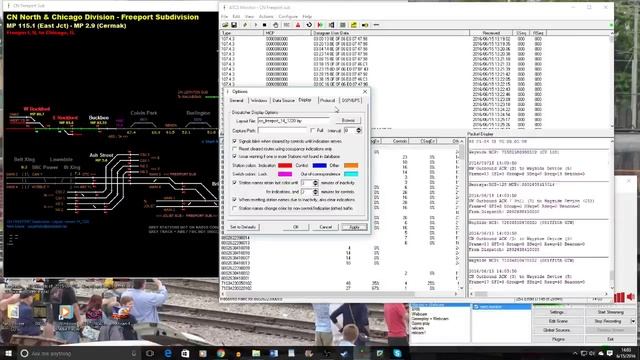Viewport: 640px width, 360px height.
Task: Toggle Signals blink when cleared checkbox
Action: (234, 141)
